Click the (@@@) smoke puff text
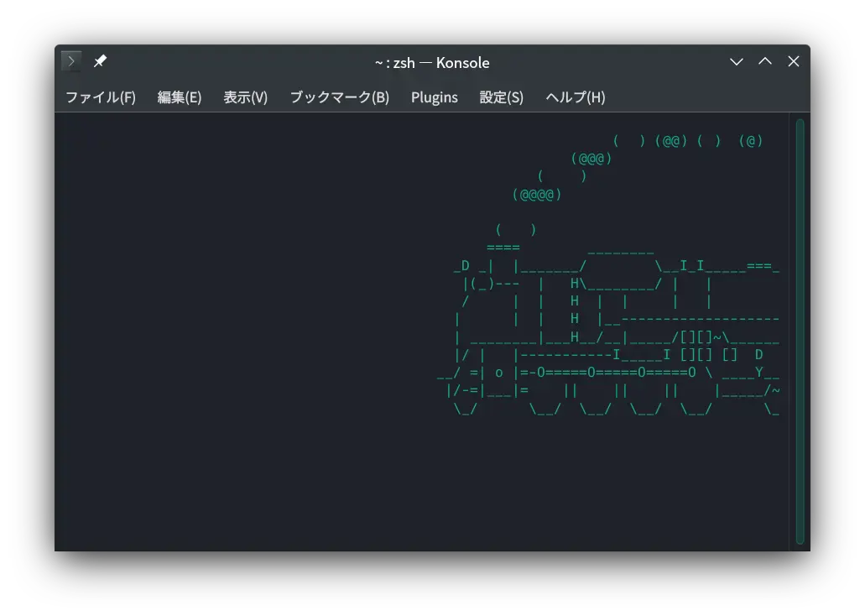865x616 pixels. [591, 159]
